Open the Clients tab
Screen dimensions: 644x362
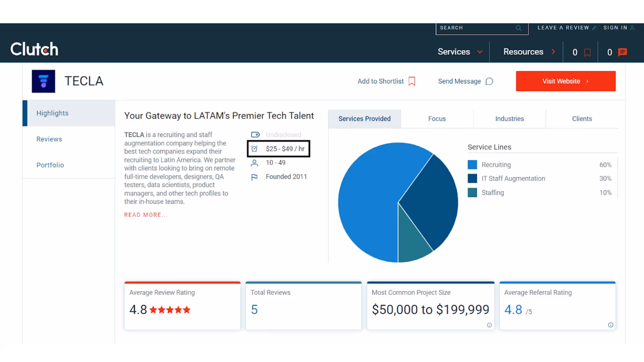(582, 119)
